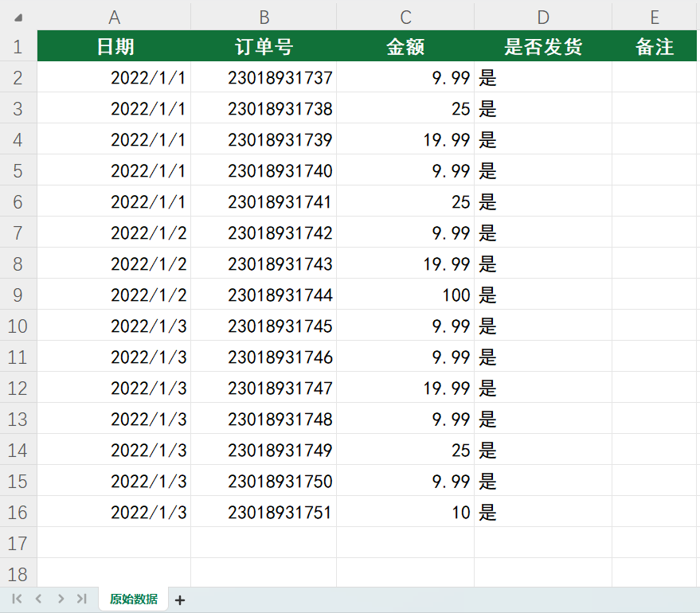This screenshot has height=613, width=700.
Task: Go to next sheet arrow
Action: pos(61,599)
